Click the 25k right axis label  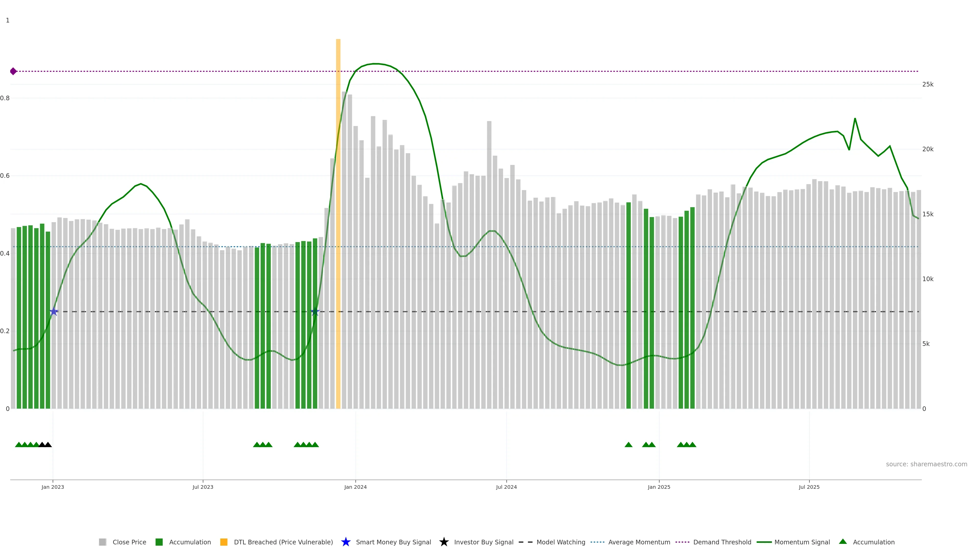[x=927, y=84]
